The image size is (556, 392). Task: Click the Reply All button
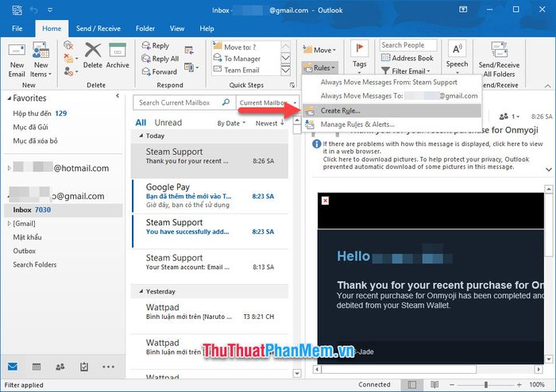pyautogui.click(x=160, y=59)
